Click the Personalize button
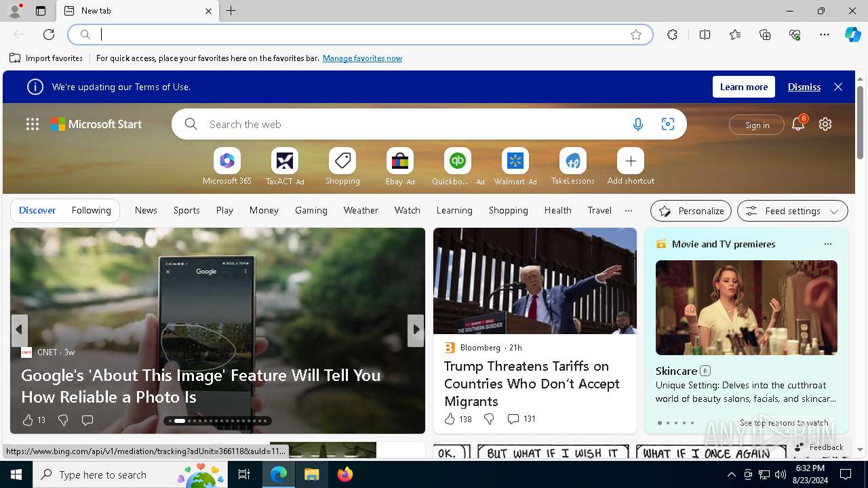This screenshot has width=868, height=488. [x=691, y=211]
